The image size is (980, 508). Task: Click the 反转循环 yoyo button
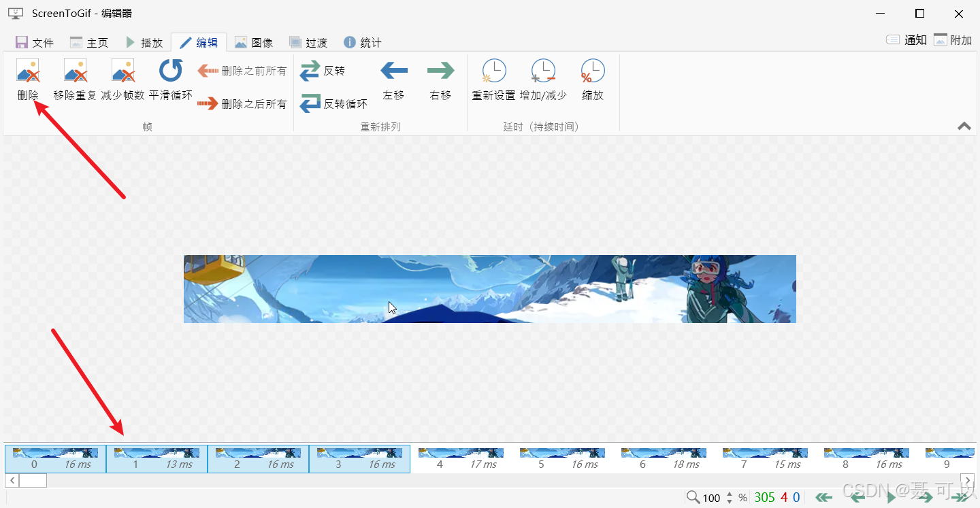[x=333, y=104]
